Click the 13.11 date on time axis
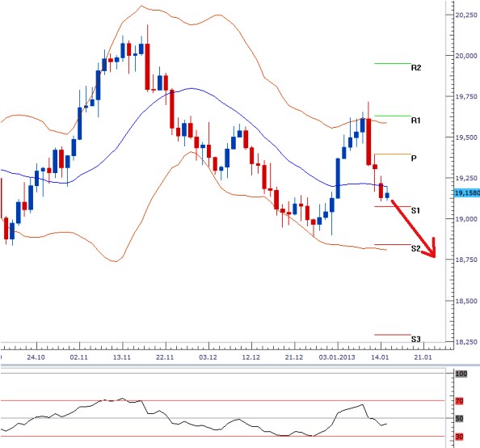Image resolution: width=480 pixels, height=448 pixels. [122, 357]
